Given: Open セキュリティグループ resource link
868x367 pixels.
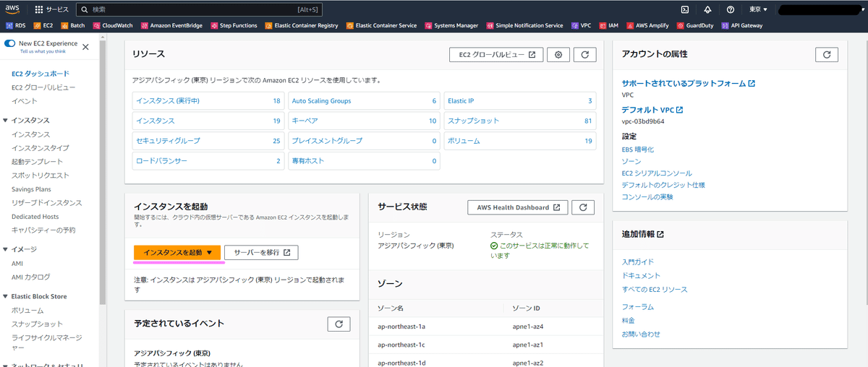Looking at the screenshot, I should click(168, 141).
